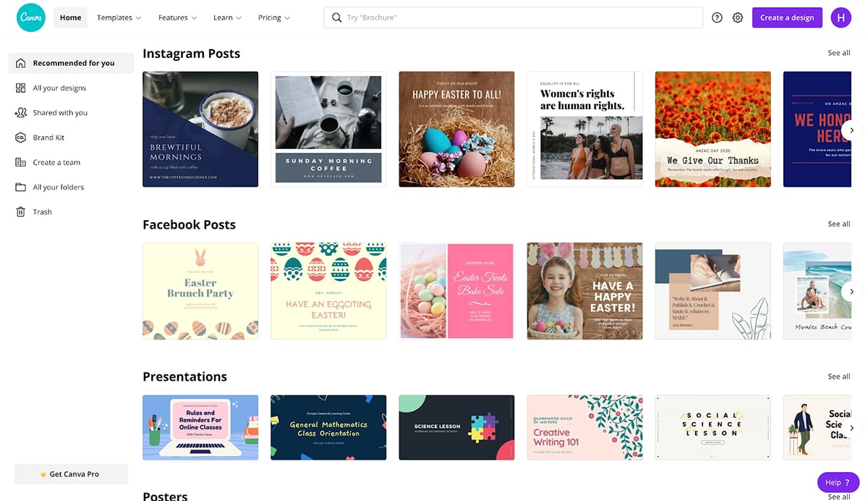Image resolution: width=868 pixels, height=501 pixels.
Task: Open Shared with you section
Action: point(59,113)
